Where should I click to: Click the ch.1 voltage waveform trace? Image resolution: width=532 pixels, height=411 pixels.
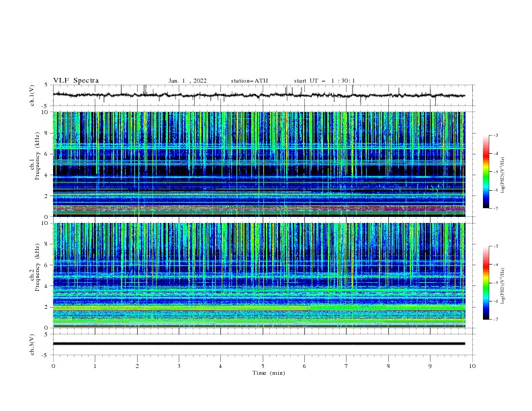coord(259,95)
